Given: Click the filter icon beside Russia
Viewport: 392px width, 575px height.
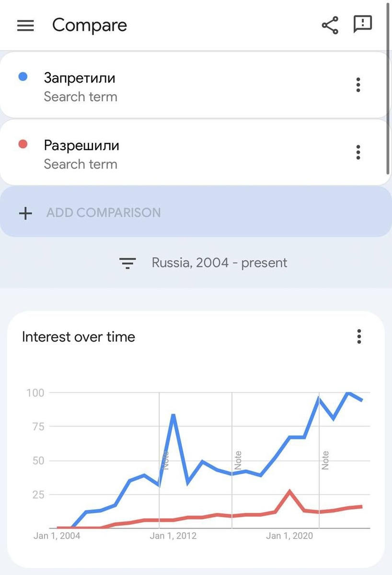Looking at the screenshot, I should coord(127,263).
